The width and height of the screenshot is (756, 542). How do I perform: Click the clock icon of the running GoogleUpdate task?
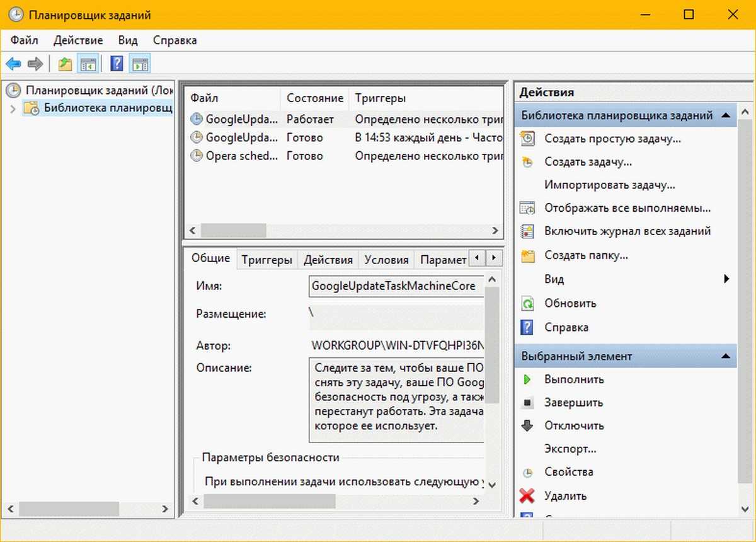[x=197, y=118]
